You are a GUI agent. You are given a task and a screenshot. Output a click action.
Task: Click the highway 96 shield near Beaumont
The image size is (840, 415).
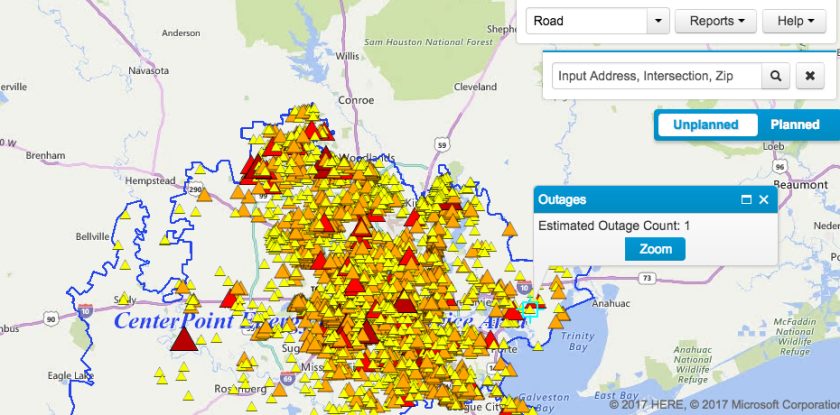779,167
